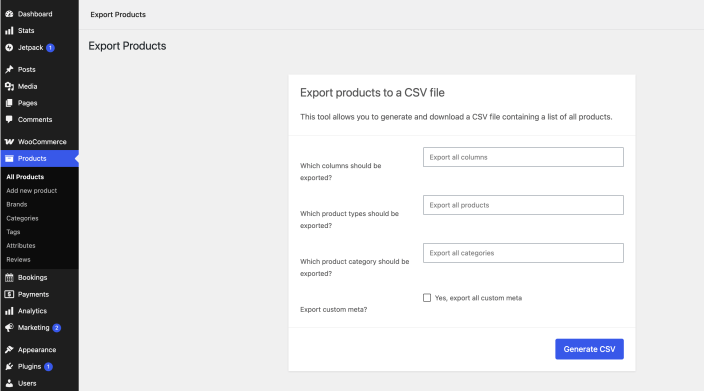Click the Pages document icon

coord(9,103)
